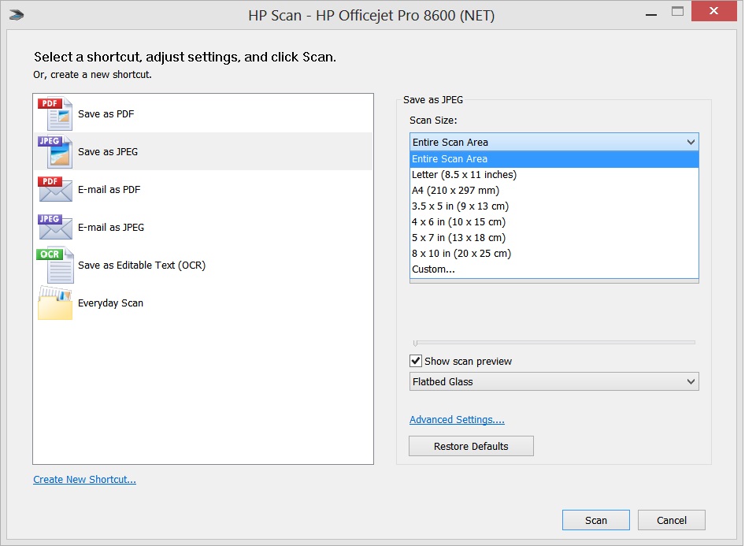Choose Entire Scan Area highlighted option
Image resolution: width=756 pixels, height=546 pixels.
[554, 158]
